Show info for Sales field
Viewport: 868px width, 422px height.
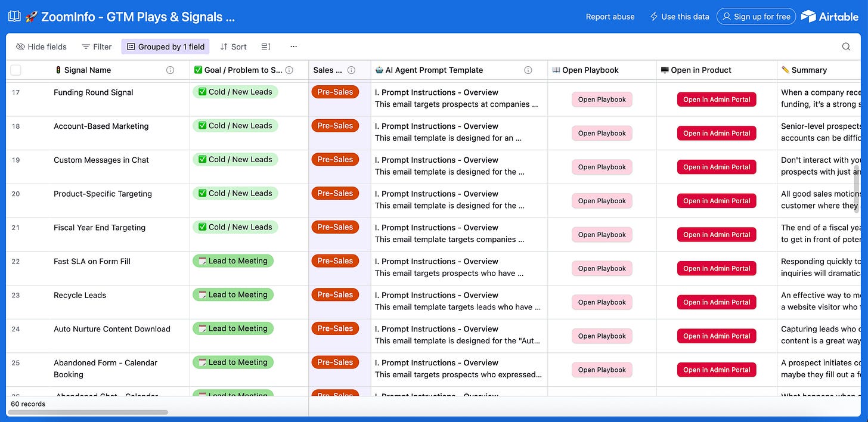click(x=351, y=70)
